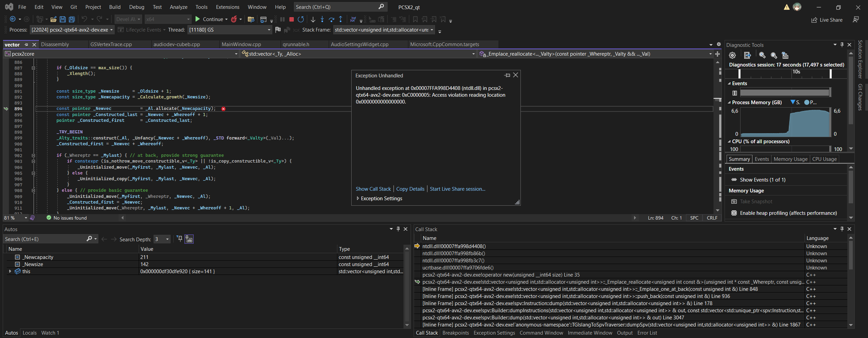Viewport: 868px width, 338px height.
Task: Click the Restart debugging icon
Action: pyautogui.click(x=300, y=19)
